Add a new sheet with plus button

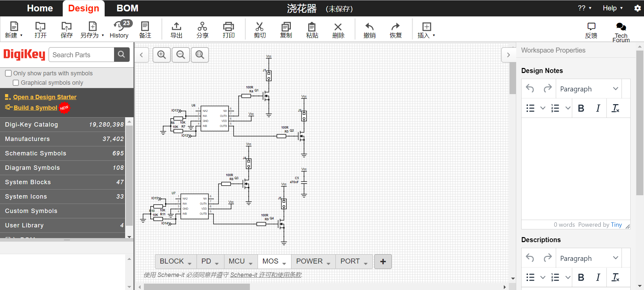[383, 262]
